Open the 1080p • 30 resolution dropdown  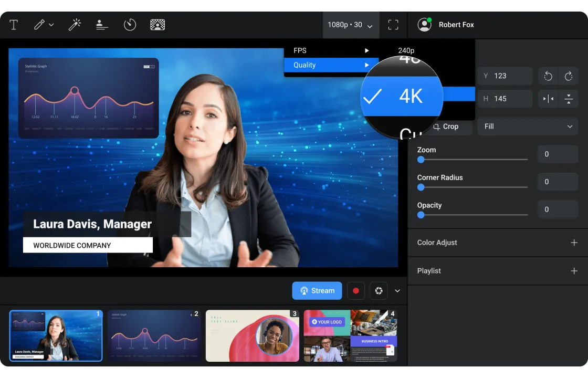point(350,25)
